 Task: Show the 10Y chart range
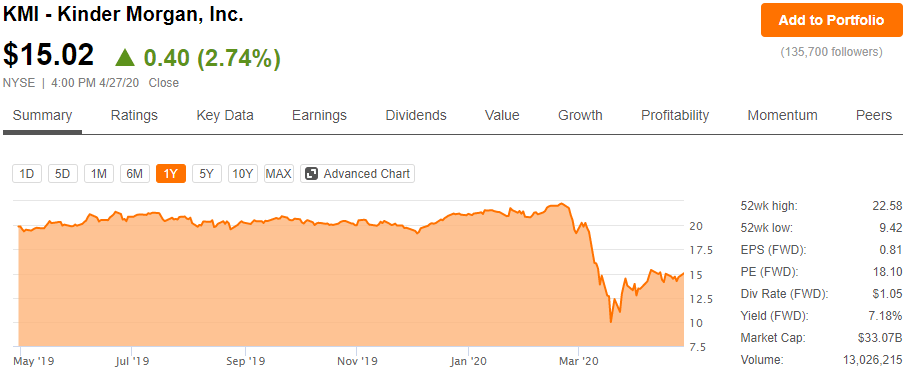(x=242, y=173)
